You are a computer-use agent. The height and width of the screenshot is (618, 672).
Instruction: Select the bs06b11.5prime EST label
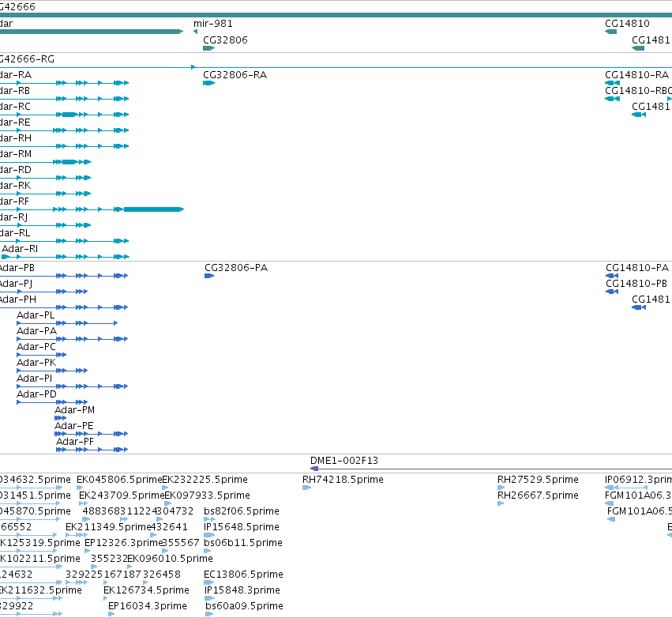(243, 543)
